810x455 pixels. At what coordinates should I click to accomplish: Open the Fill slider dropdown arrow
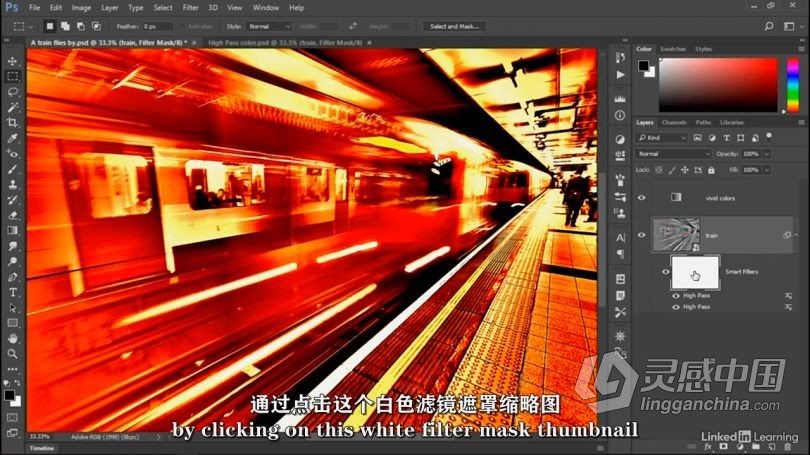(x=767, y=170)
